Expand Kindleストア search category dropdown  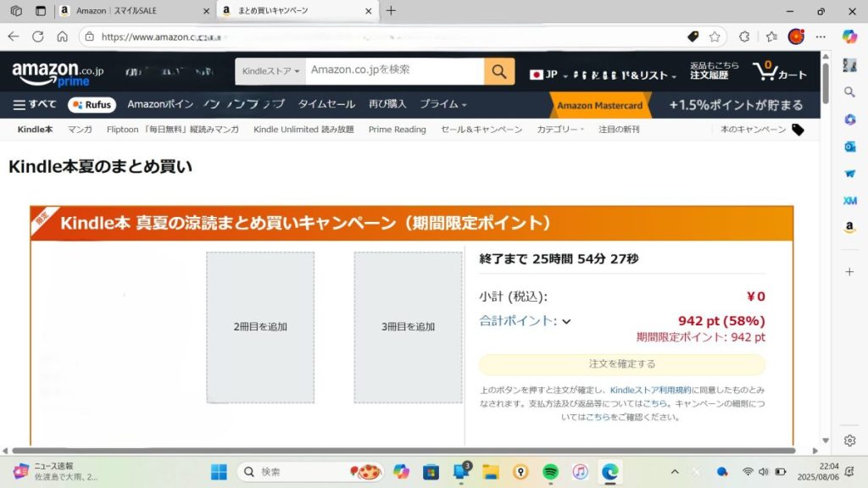(270, 71)
